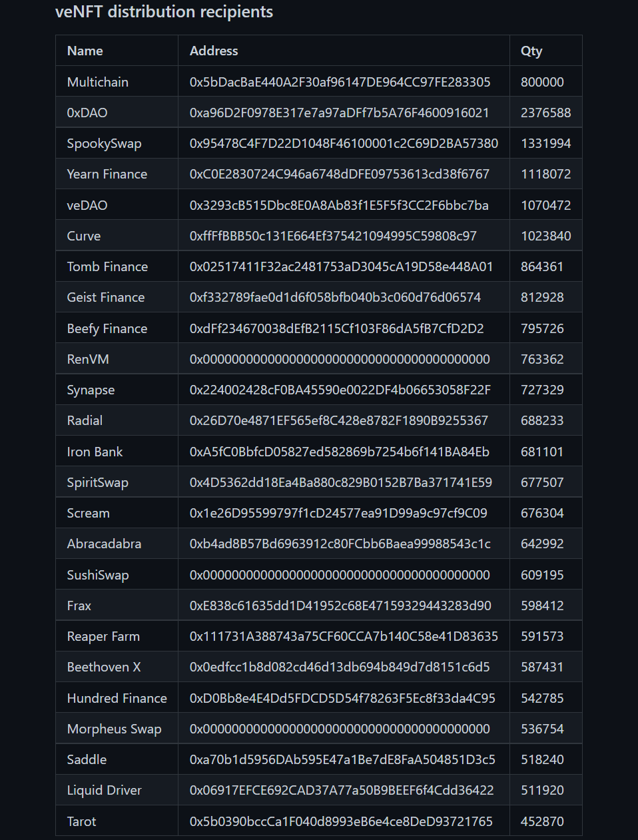Click the RenVM zero address
This screenshot has width=638, height=840.
pyautogui.click(x=340, y=359)
